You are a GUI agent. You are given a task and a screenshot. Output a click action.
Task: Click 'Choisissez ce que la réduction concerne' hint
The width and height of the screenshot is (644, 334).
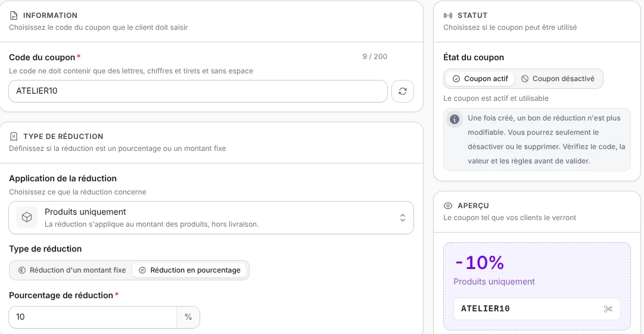[x=77, y=192]
